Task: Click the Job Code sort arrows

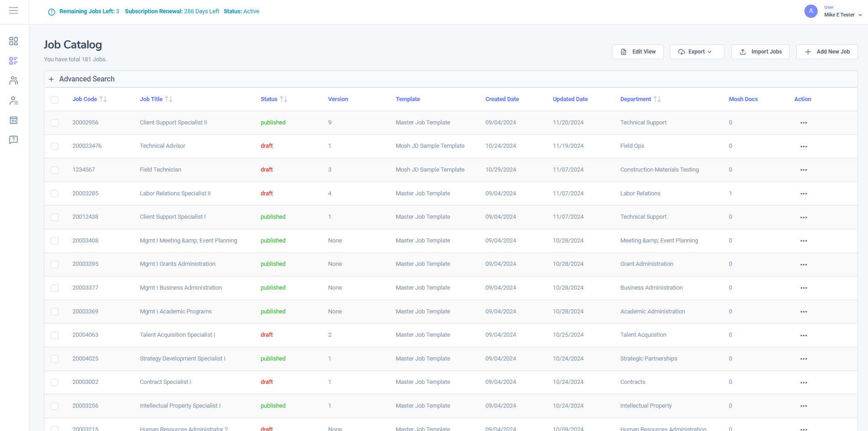Action: coord(103,99)
